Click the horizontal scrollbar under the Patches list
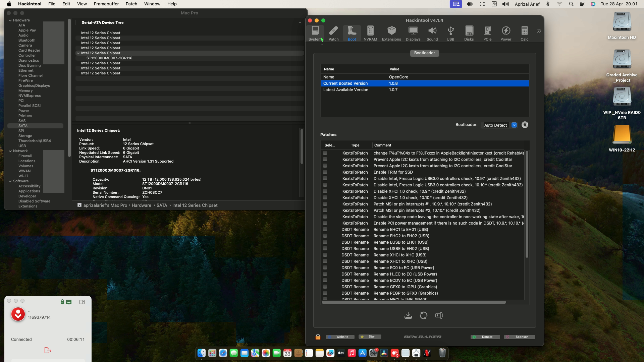 click(414, 302)
